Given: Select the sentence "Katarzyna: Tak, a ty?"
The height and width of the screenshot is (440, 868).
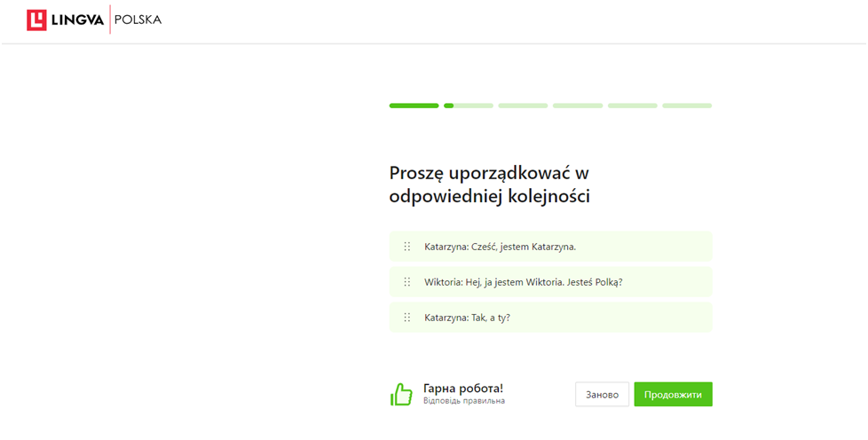Looking at the screenshot, I should coord(469,318).
